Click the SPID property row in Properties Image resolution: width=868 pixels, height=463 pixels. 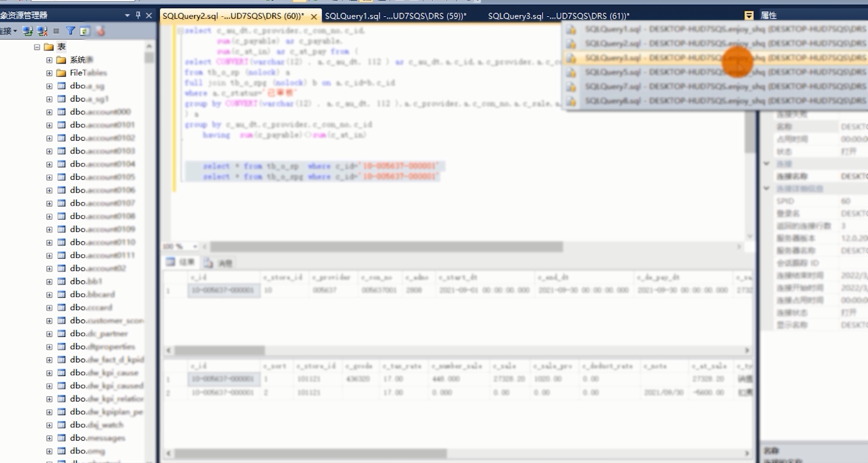point(815,201)
